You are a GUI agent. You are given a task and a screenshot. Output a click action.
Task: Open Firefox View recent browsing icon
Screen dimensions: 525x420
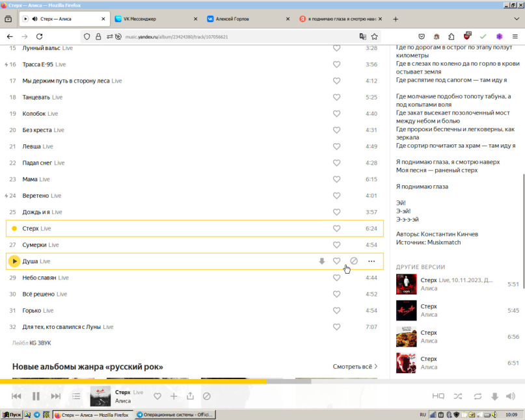click(x=8, y=19)
